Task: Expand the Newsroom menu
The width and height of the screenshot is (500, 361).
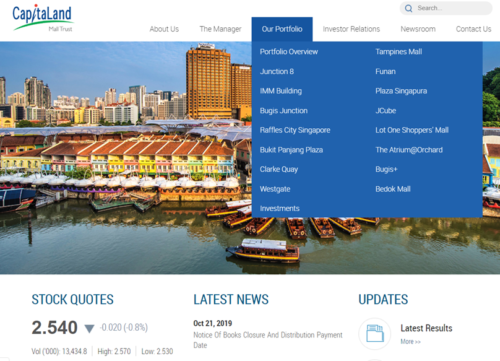Action: tap(418, 29)
